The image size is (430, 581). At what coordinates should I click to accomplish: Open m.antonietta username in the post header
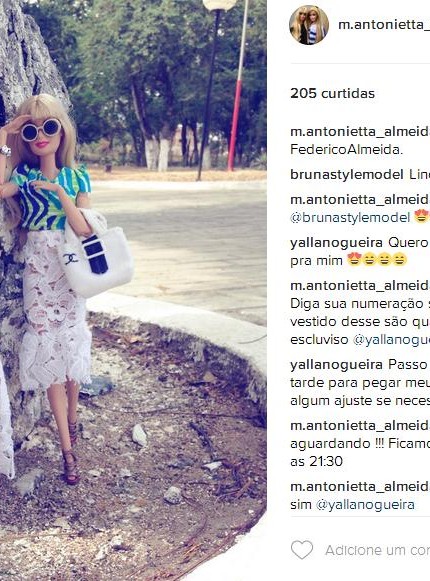click(384, 24)
